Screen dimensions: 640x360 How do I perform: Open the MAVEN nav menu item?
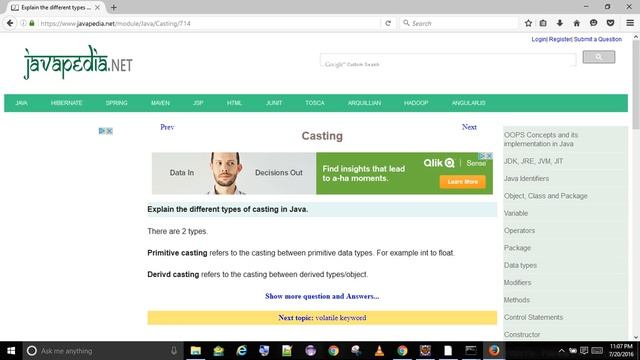tap(160, 103)
